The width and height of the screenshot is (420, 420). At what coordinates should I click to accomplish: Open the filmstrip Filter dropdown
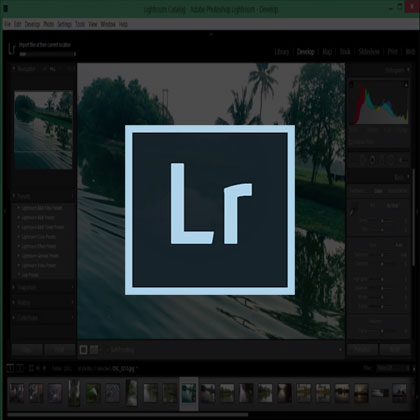[x=393, y=368]
